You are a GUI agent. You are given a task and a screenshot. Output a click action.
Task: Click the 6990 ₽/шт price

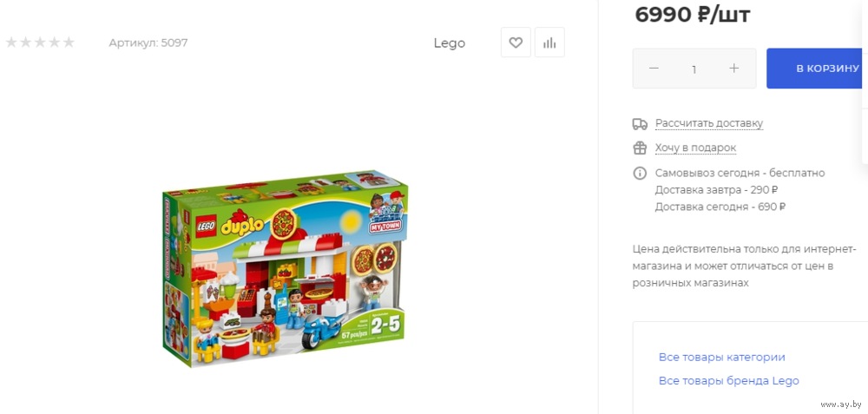tap(693, 14)
